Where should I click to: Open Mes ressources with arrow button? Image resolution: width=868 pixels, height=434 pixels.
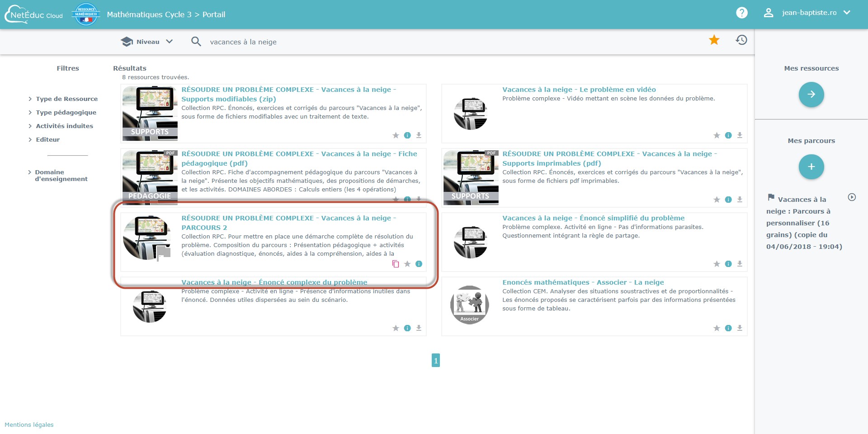(x=811, y=95)
